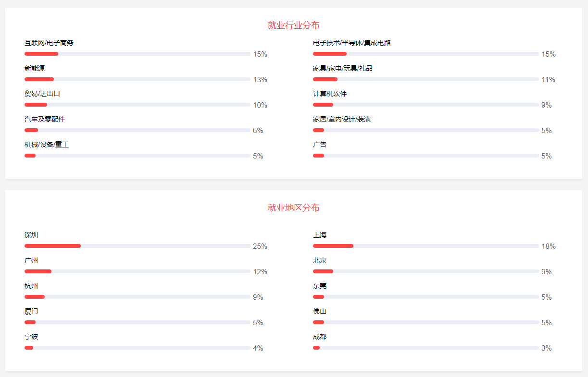Click the 家居/室内设计/装潢 progress bar
This screenshot has height=377, width=588.
click(x=425, y=130)
